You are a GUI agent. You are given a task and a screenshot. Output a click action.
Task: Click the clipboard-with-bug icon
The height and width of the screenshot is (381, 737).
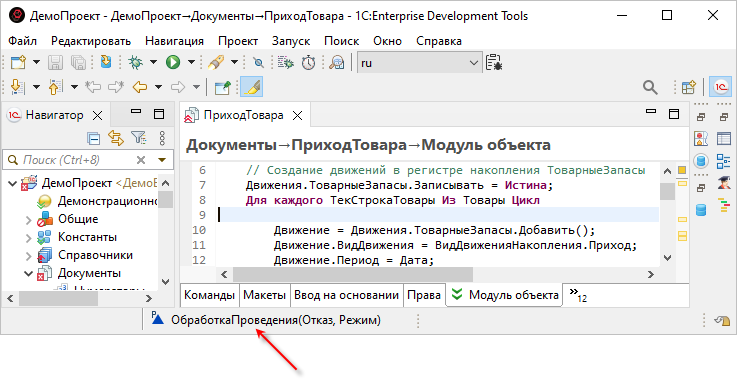point(494,62)
